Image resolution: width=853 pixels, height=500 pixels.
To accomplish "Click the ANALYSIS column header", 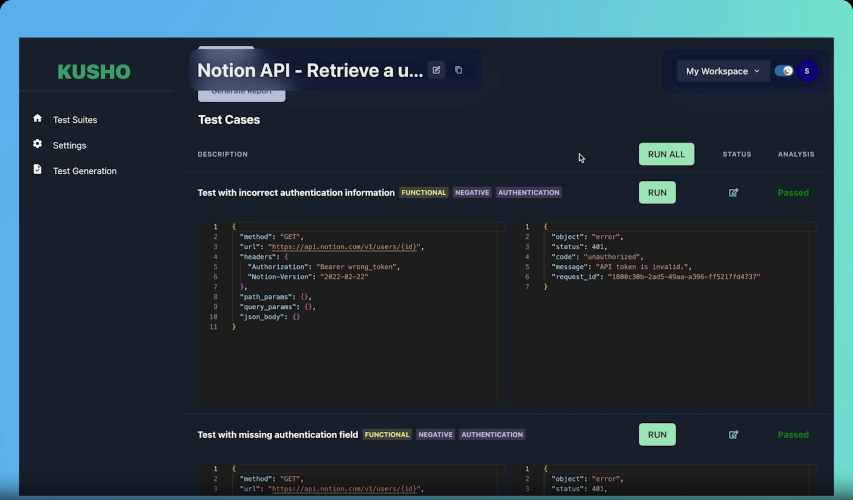I will [x=796, y=155].
